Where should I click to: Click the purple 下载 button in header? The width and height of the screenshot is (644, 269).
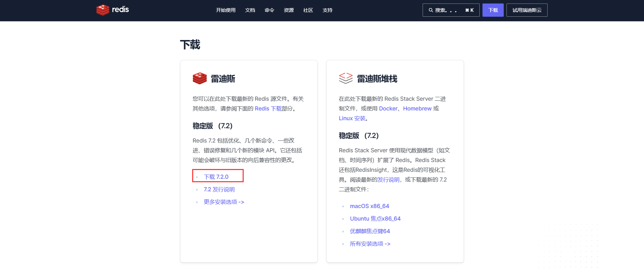click(x=493, y=10)
